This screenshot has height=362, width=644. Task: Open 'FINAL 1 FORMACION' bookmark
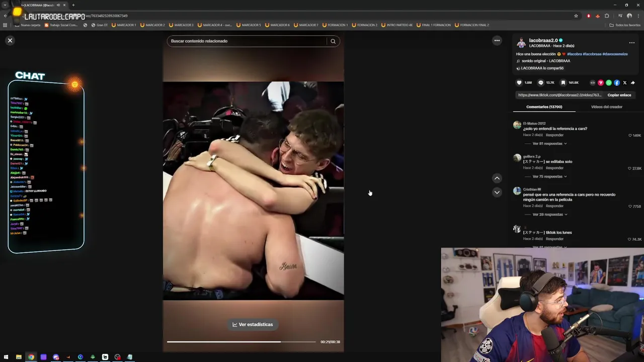[434, 25]
